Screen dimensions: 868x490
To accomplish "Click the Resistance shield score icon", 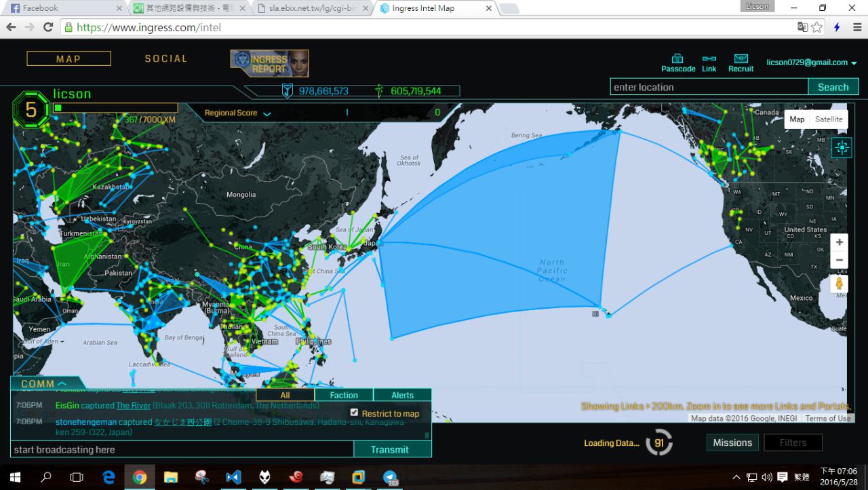I will 288,90.
